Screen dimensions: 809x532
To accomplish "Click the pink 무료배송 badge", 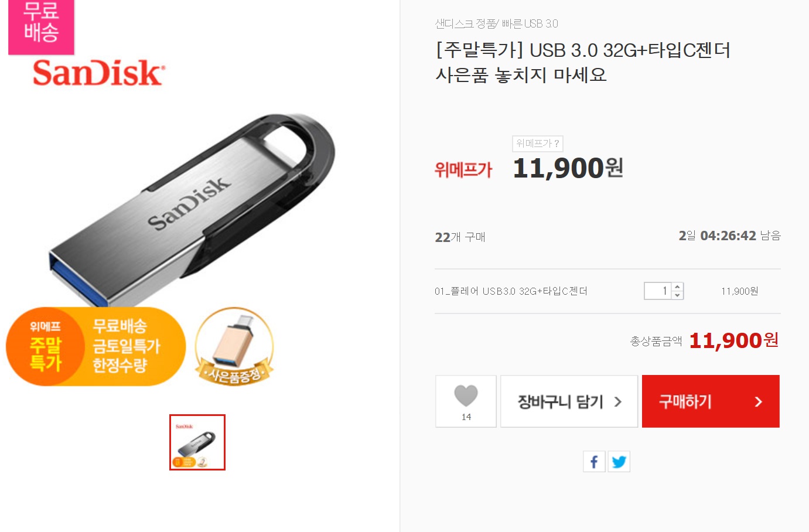I will coord(41,27).
